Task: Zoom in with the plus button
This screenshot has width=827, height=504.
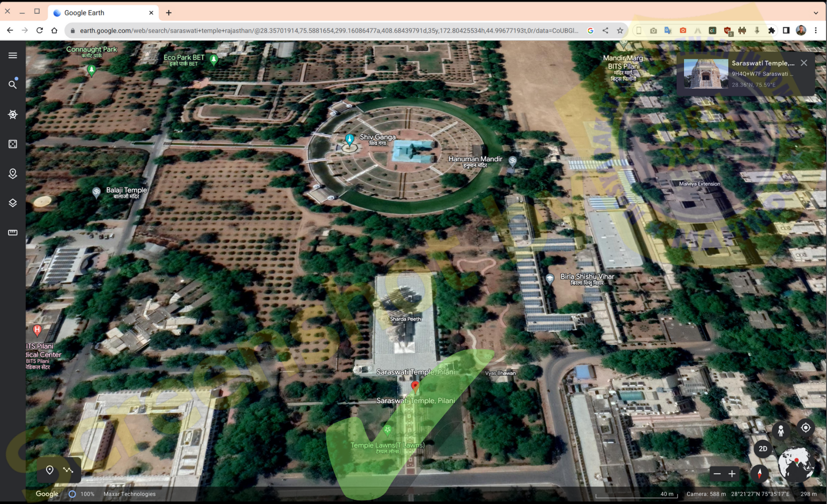Action: [x=732, y=474]
